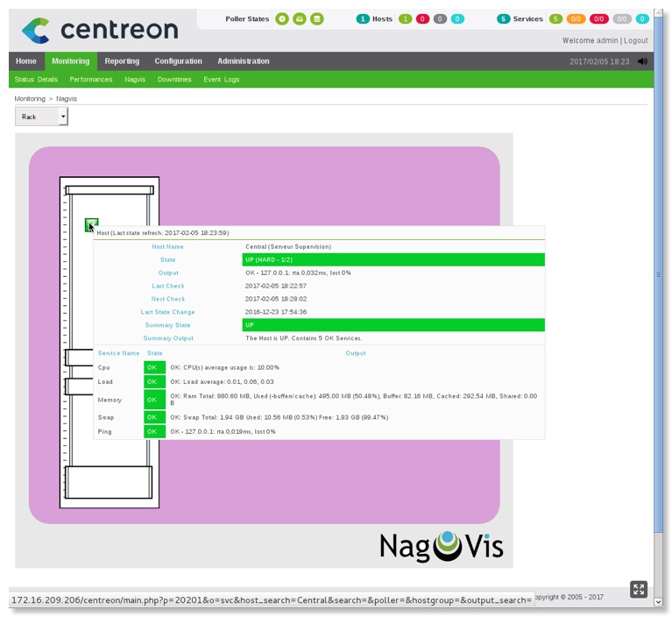Click host name Central (Serveur Supervision)
This screenshot has height=617, width=672.
[288, 246]
